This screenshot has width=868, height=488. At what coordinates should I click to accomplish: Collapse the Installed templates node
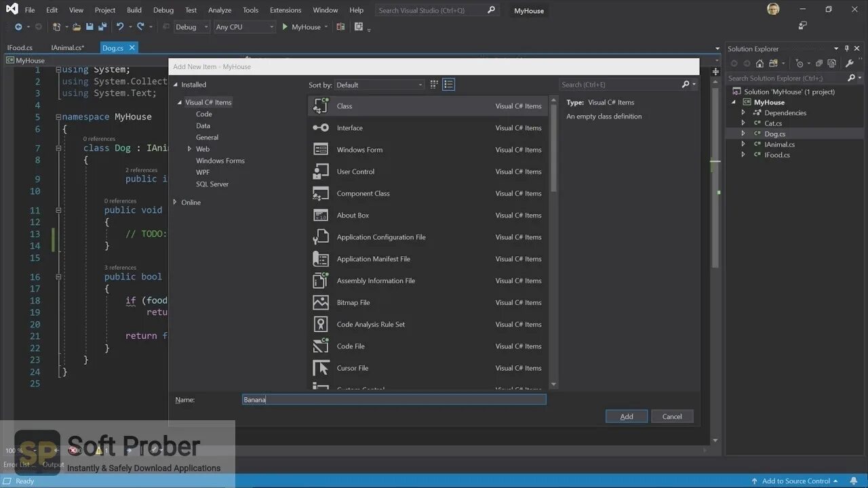click(x=175, y=85)
